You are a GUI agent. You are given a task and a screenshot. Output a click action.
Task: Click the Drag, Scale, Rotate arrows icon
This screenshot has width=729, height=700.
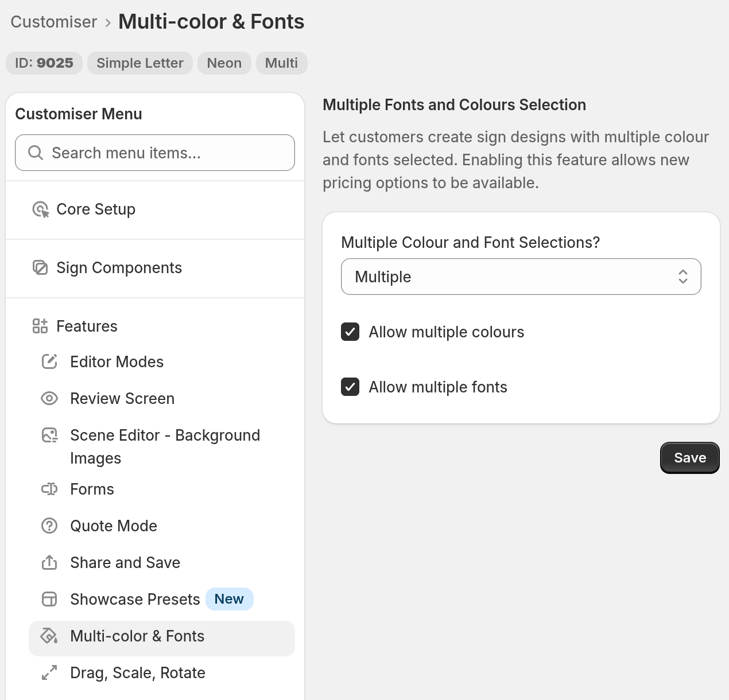[49, 672]
